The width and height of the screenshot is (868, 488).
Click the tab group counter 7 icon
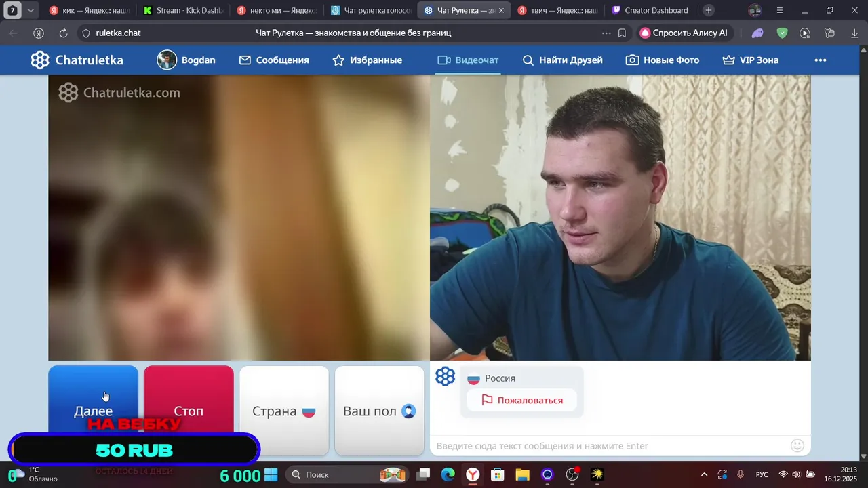[x=12, y=11]
